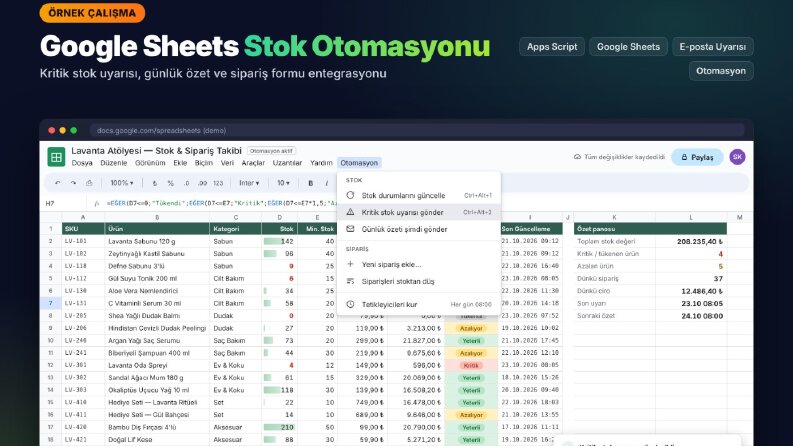Click warning triangle icon beside Kritik stok uyarısı

pyautogui.click(x=350, y=212)
